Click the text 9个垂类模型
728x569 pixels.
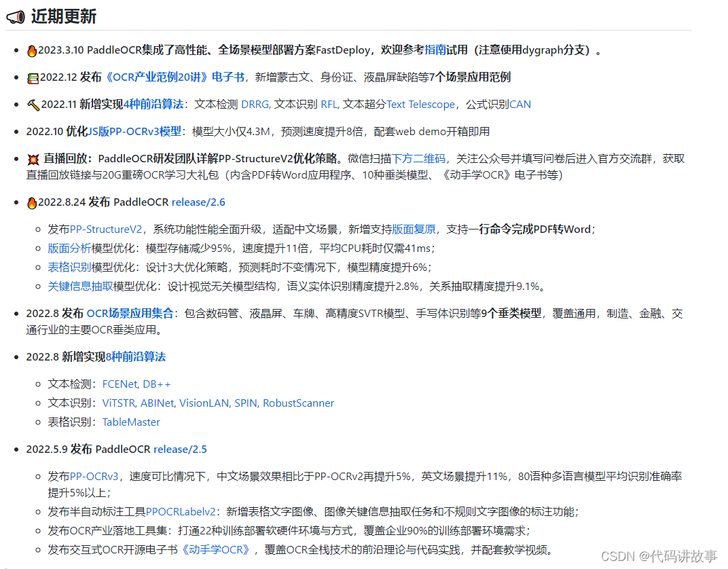(x=511, y=313)
